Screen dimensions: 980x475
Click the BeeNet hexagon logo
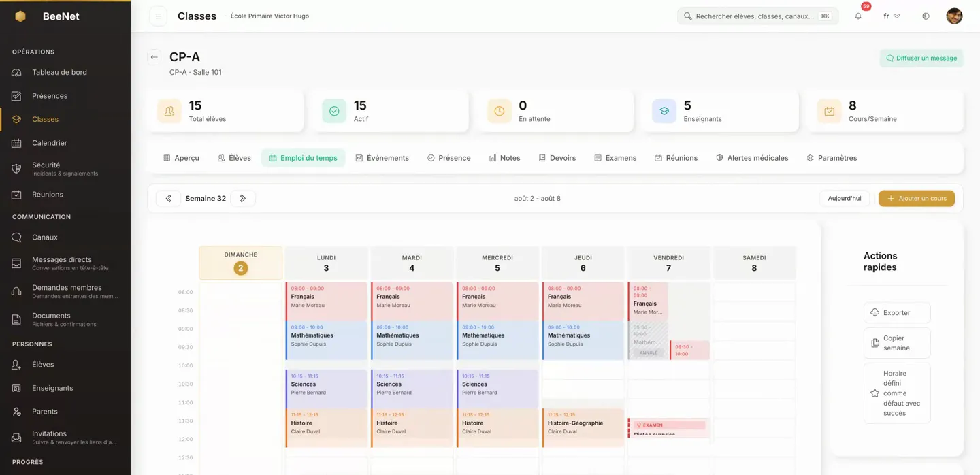pyautogui.click(x=20, y=16)
